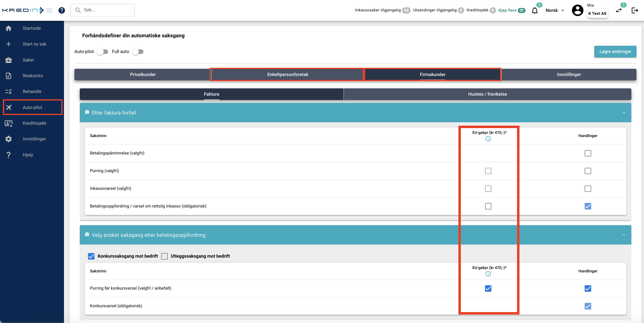
Task: Click info icon under second EU-gebyr header
Action: (488, 274)
